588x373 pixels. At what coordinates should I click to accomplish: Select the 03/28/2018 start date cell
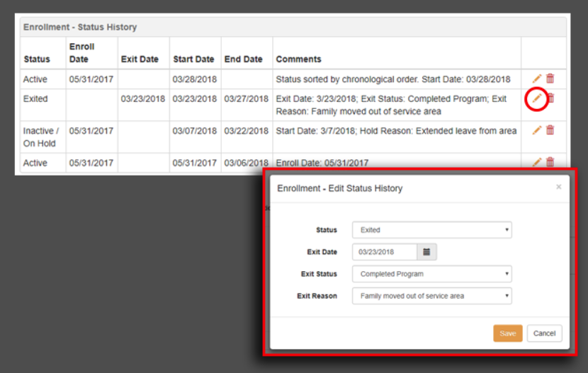pos(195,79)
